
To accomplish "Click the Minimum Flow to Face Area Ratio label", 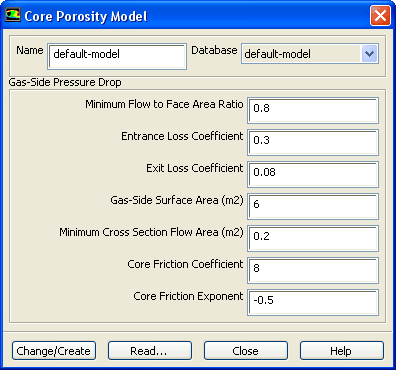I will click(x=164, y=104).
